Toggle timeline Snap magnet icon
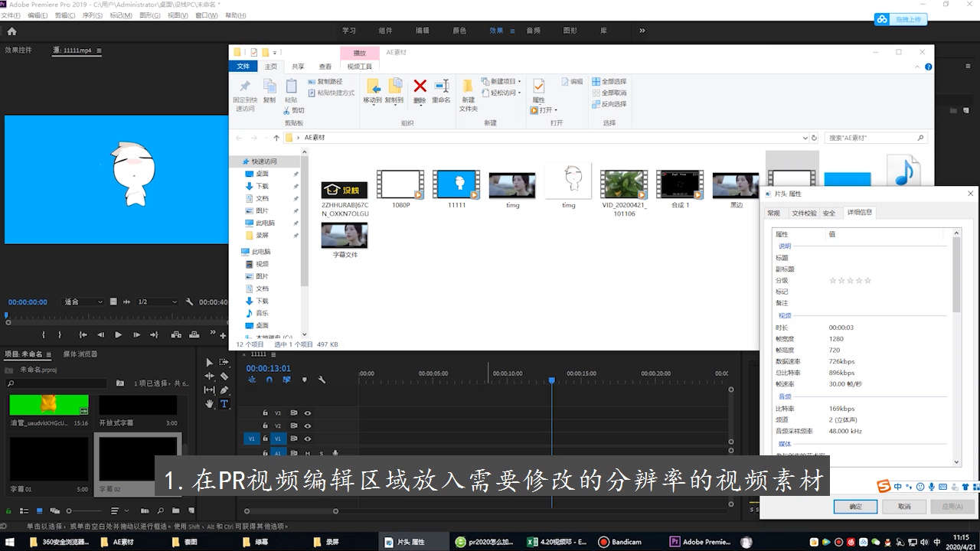 [269, 380]
